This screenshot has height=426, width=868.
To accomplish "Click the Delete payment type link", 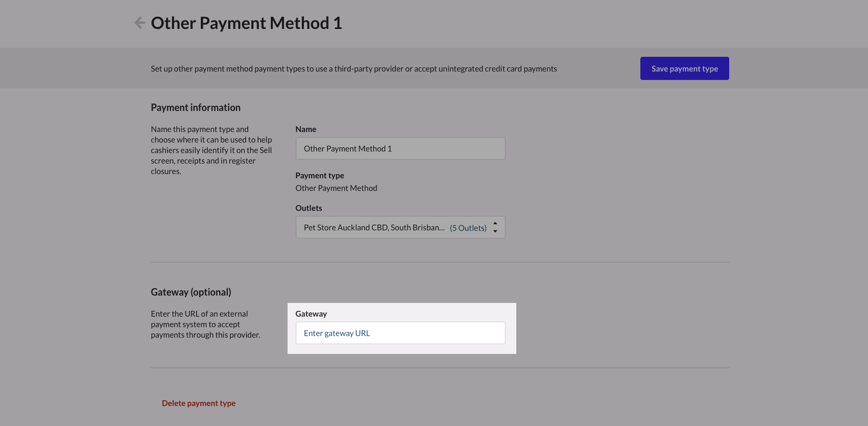I will [x=199, y=403].
